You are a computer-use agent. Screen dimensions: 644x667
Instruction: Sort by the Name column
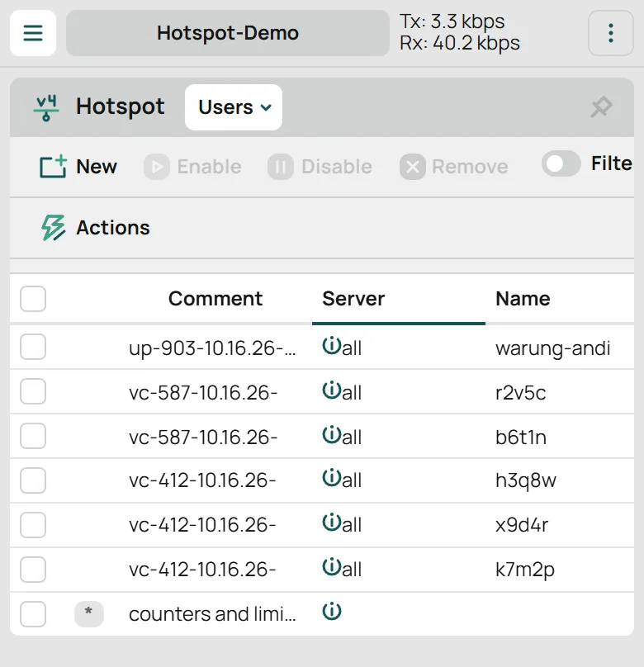tap(523, 299)
